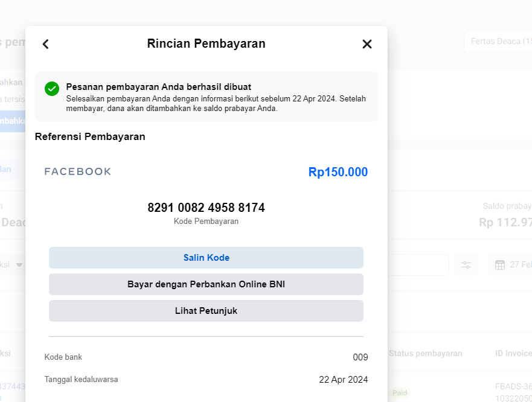This screenshot has width=532, height=402.
Task: Click the Facebook logo
Action: [x=78, y=172]
